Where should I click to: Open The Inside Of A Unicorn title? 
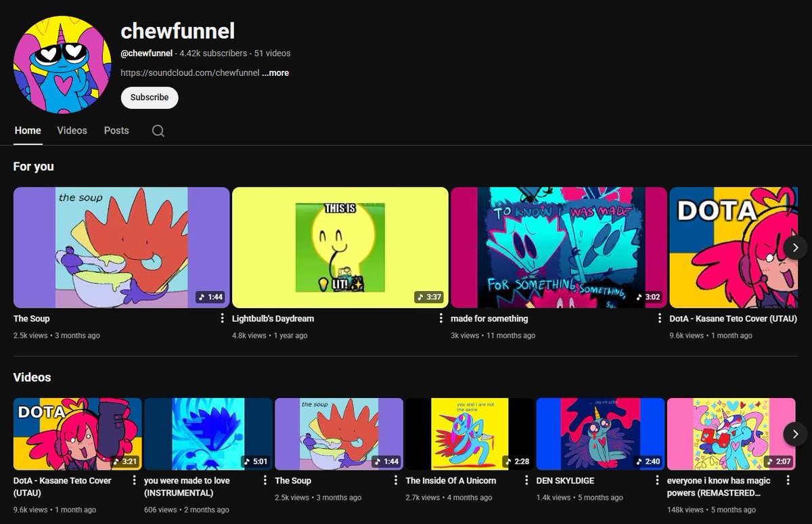pos(451,481)
